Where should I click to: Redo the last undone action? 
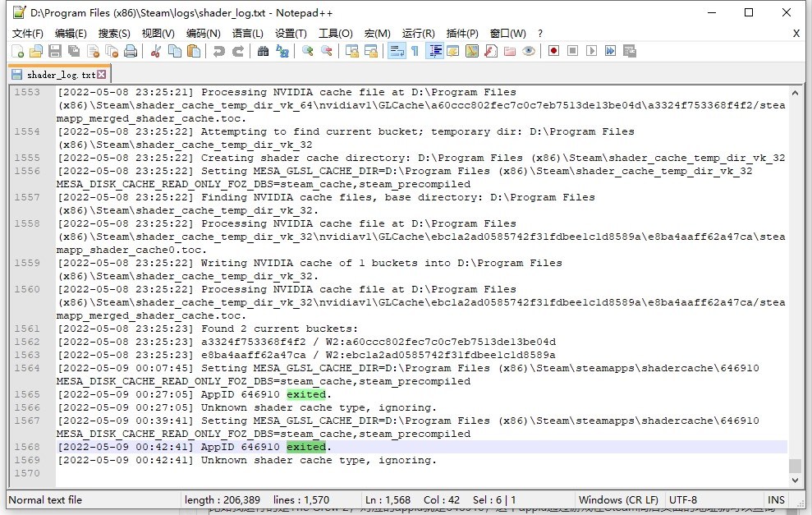point(238,51)
